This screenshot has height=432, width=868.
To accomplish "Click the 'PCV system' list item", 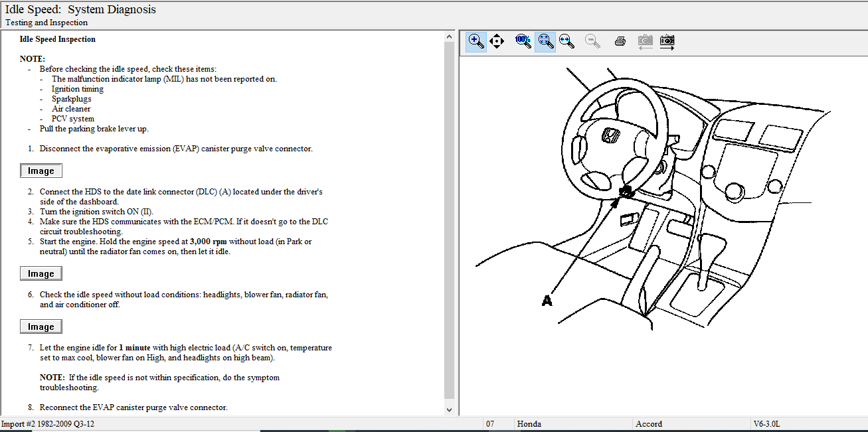I will point(73,119).
